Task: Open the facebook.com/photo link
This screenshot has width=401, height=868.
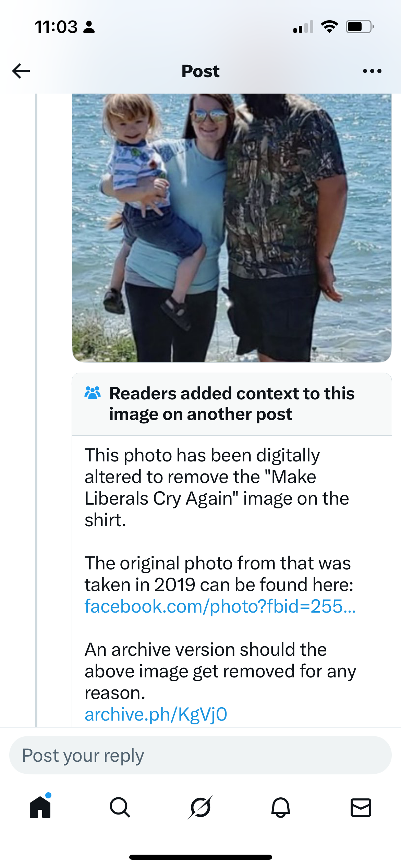Action: 220,606
